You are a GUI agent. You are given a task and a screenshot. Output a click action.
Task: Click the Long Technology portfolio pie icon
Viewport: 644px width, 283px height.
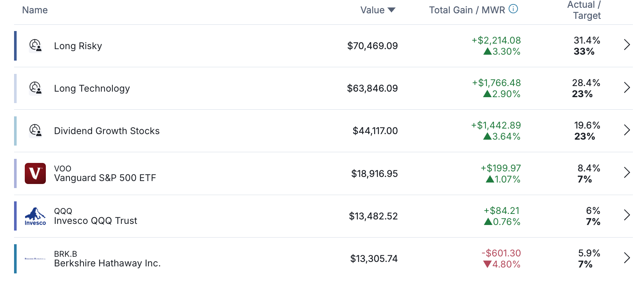click(35, 88)
